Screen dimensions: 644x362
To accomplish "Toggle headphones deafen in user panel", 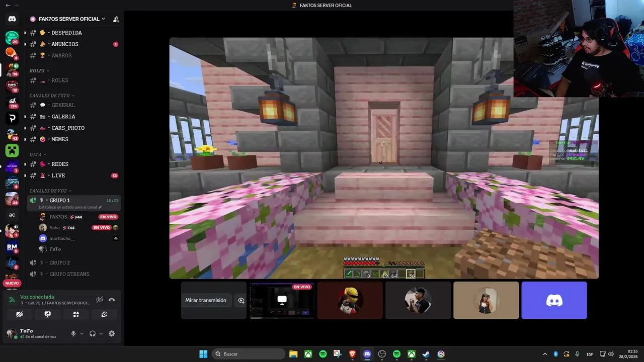I will point(93,333).
